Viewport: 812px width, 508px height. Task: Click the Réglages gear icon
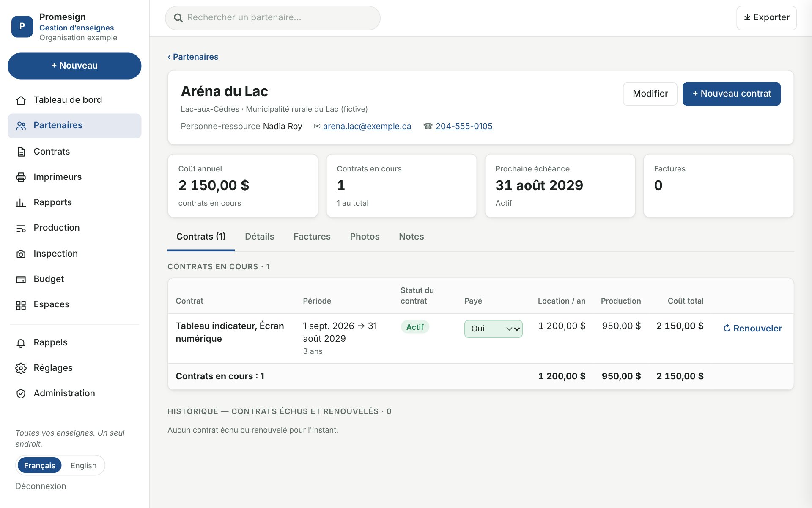pos(21,368)
